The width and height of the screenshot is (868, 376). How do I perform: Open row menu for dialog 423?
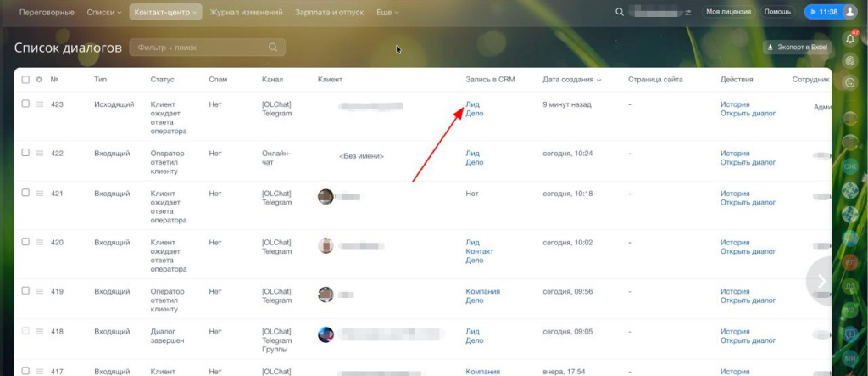click(39, 104)
